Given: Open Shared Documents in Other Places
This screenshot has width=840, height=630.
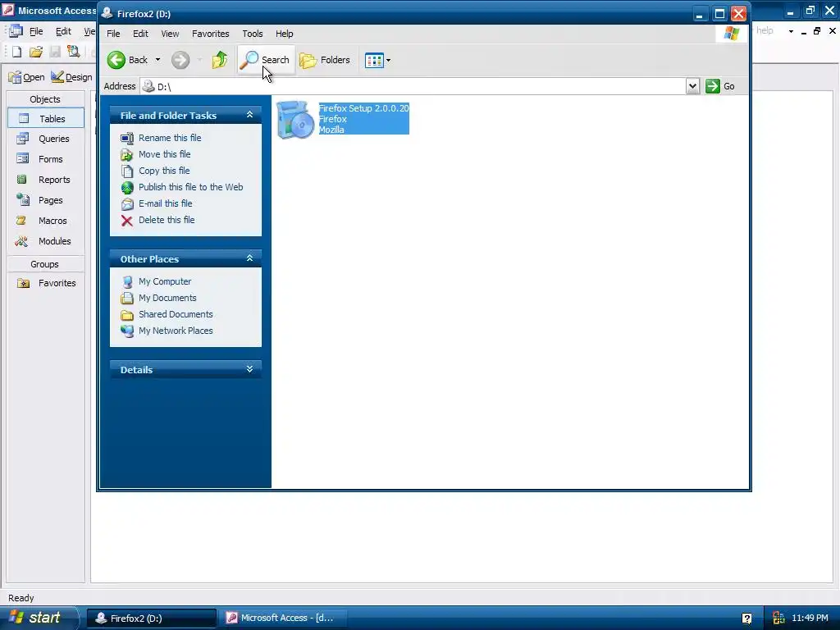Looking at the screenshot, I should (176, 314).
